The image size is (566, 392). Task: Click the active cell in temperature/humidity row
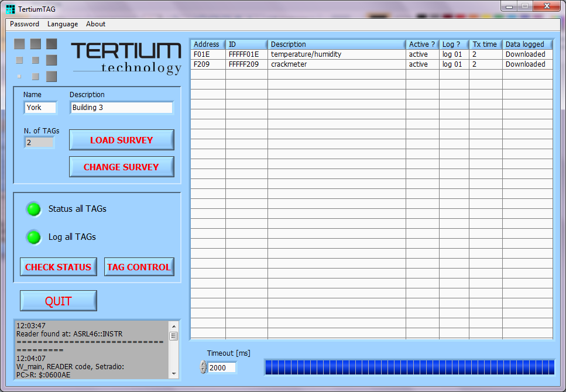pos(423,54)
